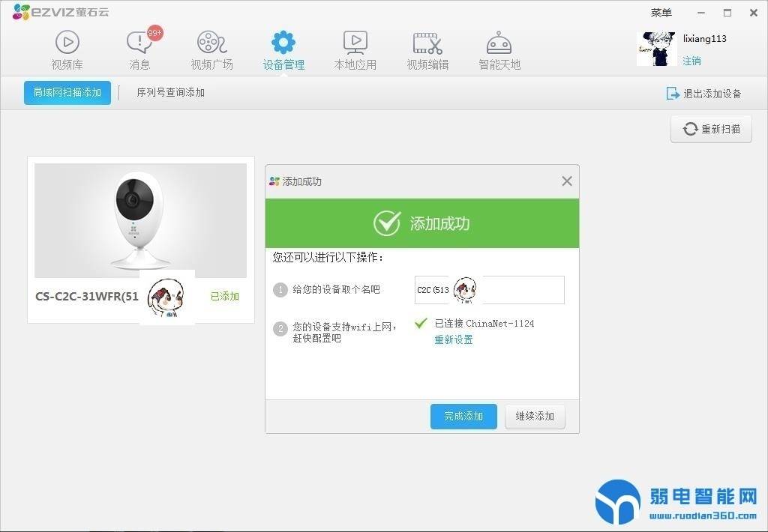Open the 智能天地 robot icon
Image resolution: width=768 pixels, height=532 pixels.
pos(499,43)
